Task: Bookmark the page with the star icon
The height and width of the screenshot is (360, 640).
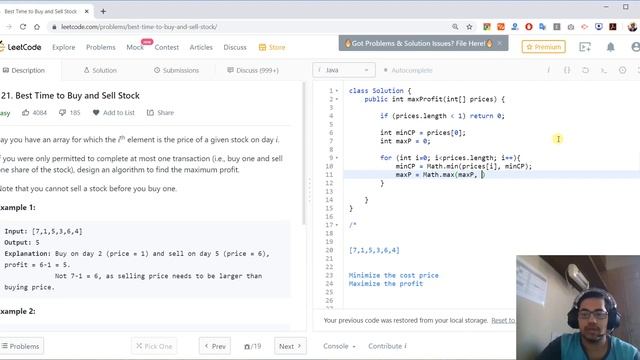Action: click(x=469, y=27)
